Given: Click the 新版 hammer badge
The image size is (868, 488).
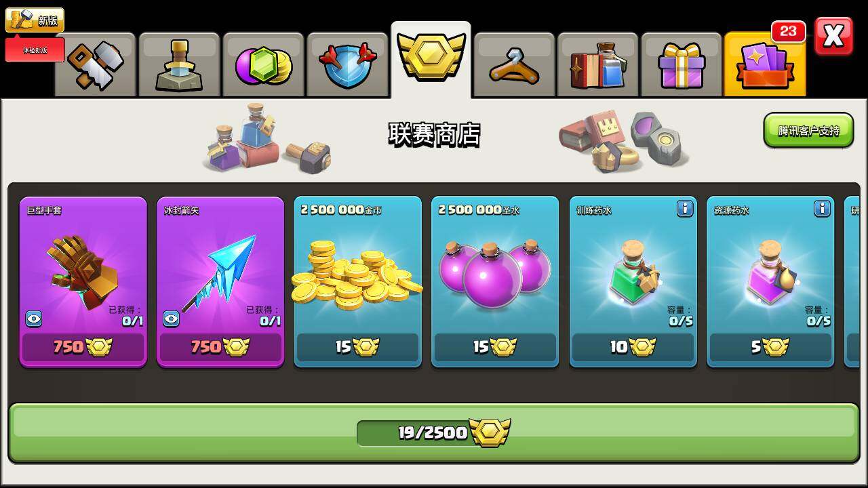Looking at the screenshot, I should coord(35,20).
